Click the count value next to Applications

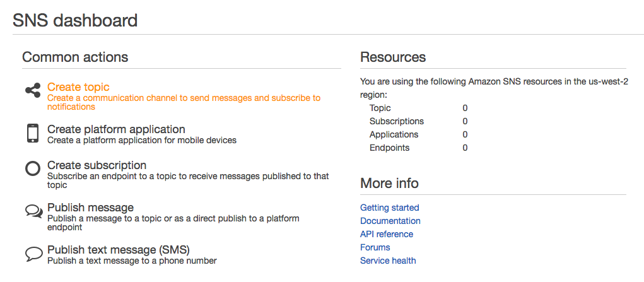465,134
